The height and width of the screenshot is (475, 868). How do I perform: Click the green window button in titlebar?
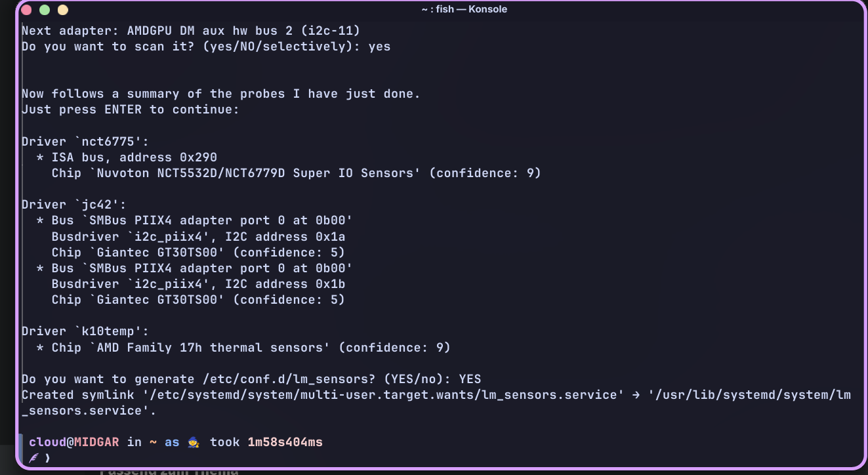click(x=45, y=10)
